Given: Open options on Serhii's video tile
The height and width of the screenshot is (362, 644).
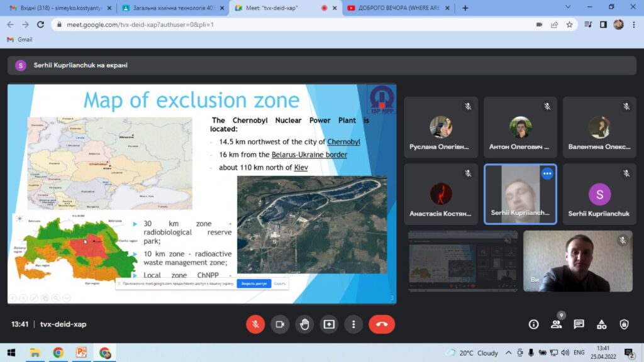Looking at the screenshot, I should coord(547,173).
